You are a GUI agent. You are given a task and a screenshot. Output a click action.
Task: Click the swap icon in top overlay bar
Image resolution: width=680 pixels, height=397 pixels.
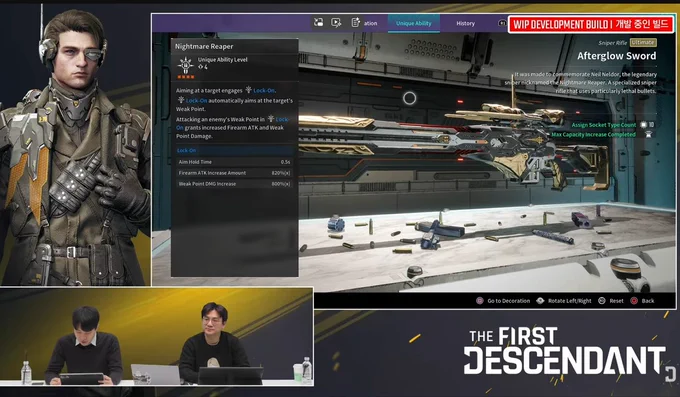pos(318,22)
